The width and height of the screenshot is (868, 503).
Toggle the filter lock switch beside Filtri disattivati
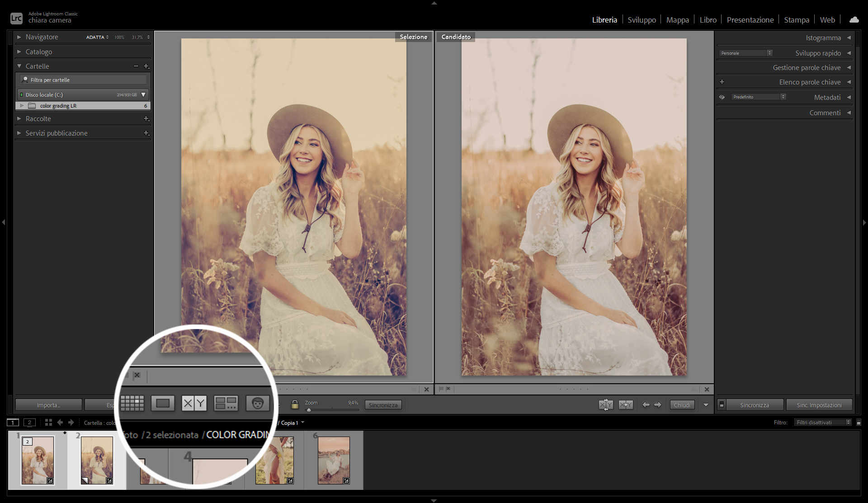[x=859, y=423]
